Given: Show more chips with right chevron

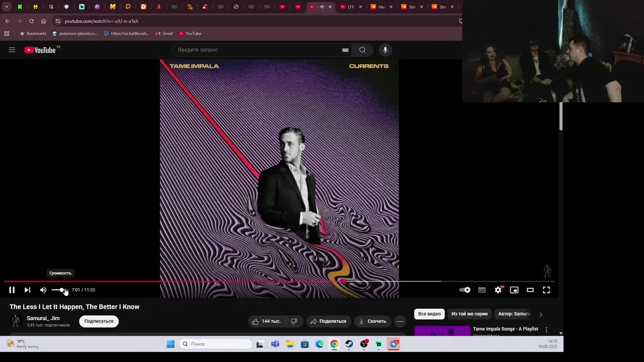Looking at the screenshot, I should [x=541, y=314].
